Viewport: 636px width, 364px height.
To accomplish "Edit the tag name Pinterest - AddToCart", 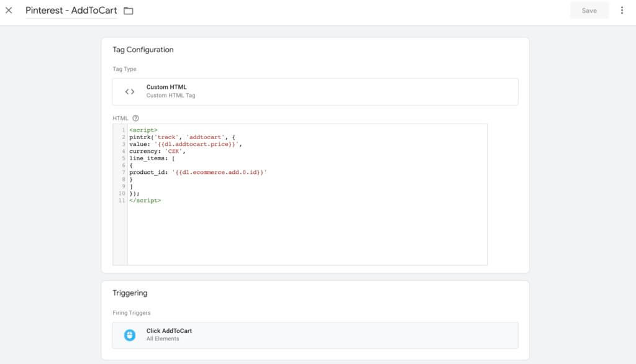I will (x=71, y=11).
